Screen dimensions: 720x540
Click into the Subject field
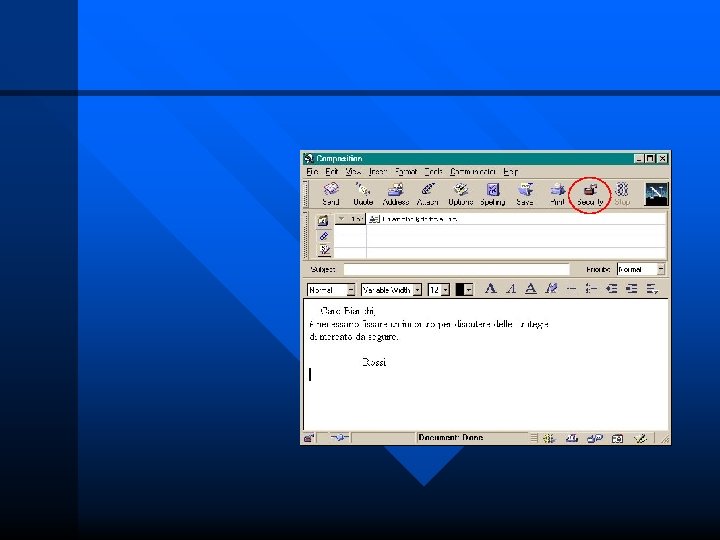coord(456,269)
